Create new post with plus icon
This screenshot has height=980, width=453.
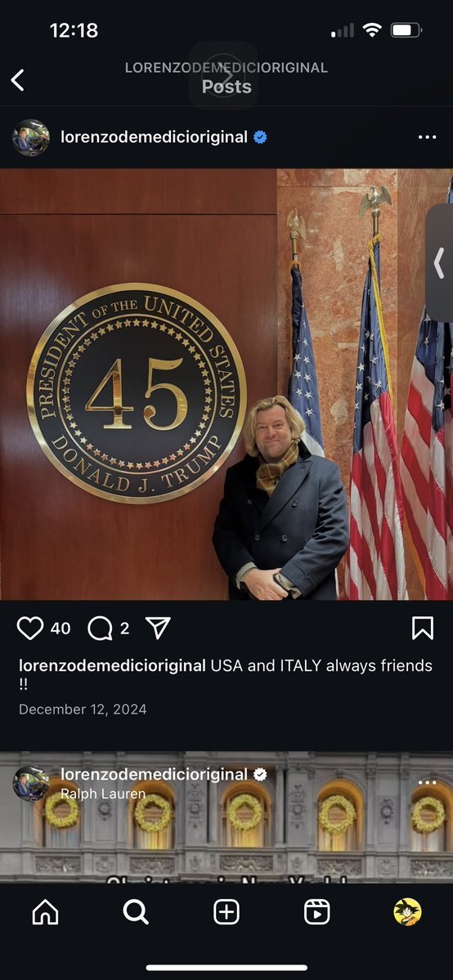(226, 912)
